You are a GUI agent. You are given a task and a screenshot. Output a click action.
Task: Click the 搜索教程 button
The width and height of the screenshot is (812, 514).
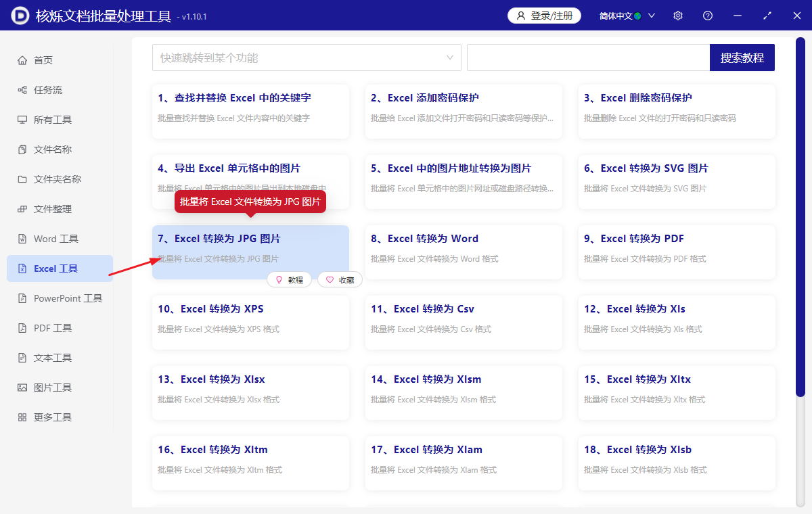[742, 57]
